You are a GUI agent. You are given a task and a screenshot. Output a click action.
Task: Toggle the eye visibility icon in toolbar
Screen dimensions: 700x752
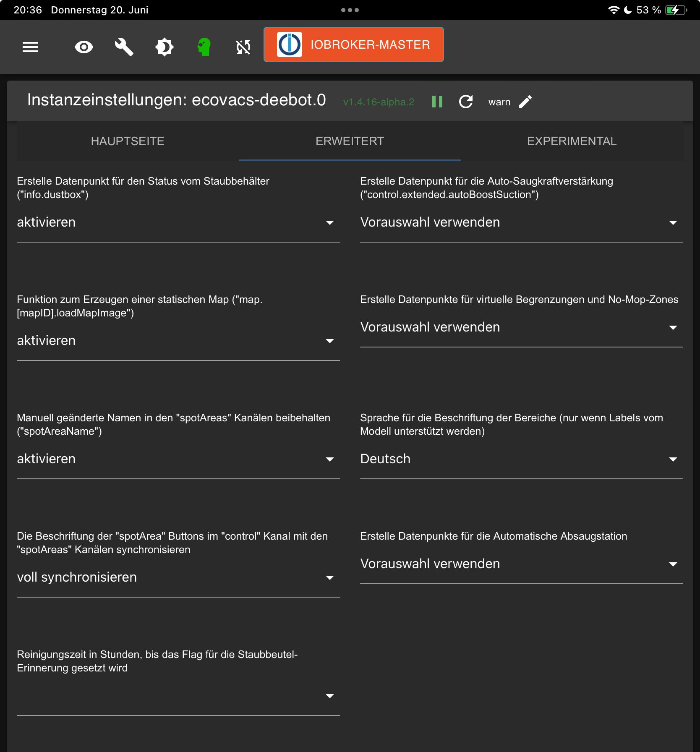tap(84, 47)
